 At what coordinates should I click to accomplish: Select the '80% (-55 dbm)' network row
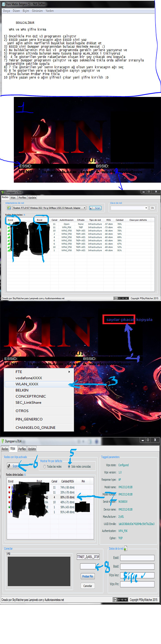[50, 497]
